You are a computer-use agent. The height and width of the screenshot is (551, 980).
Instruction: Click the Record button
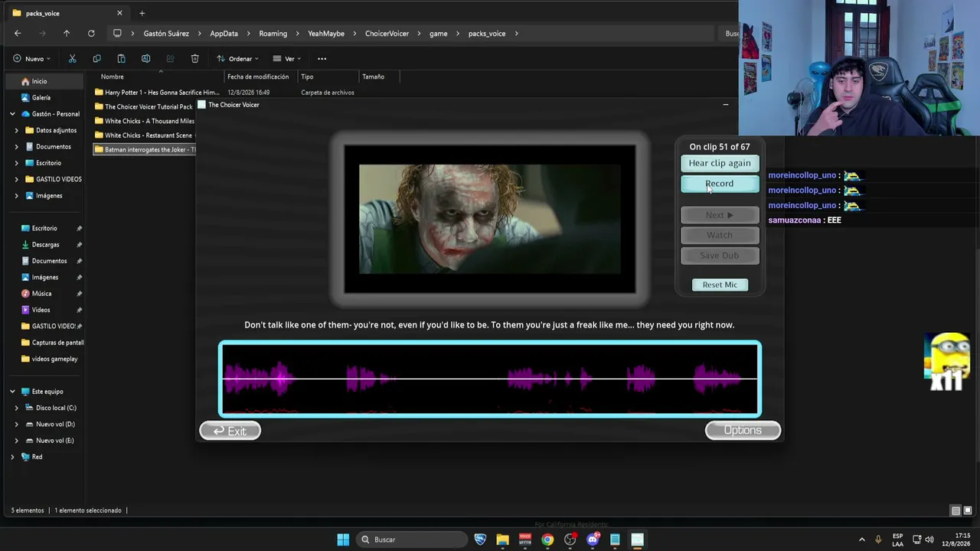[720, 184]
